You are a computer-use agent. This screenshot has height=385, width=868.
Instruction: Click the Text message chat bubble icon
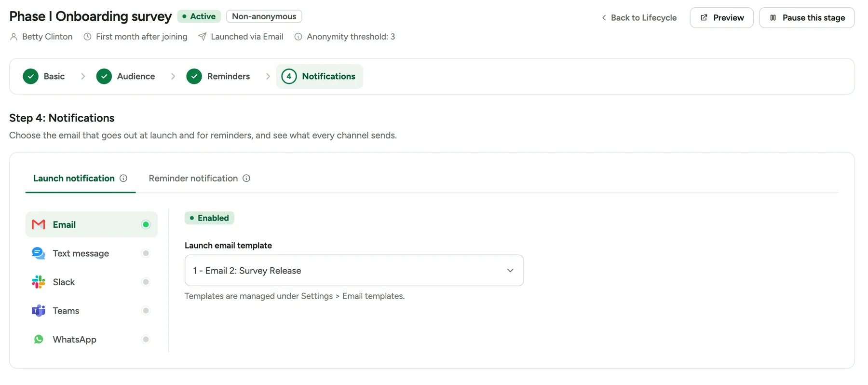point(39,253)
